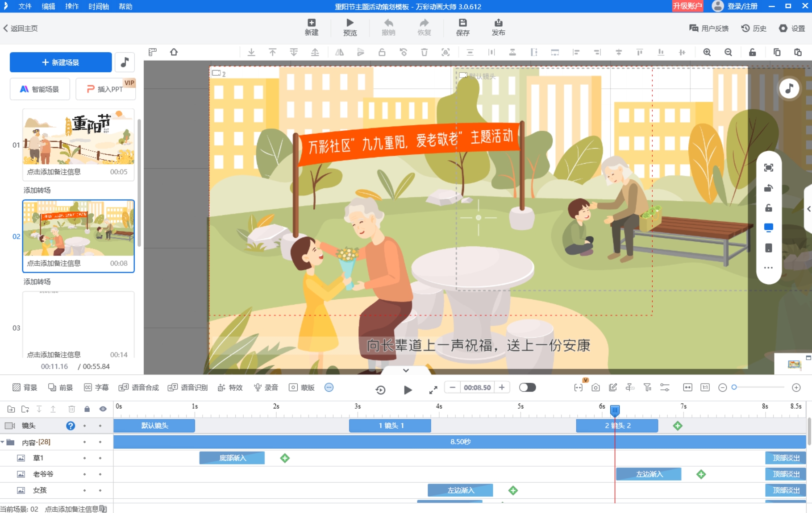Return to home via 返回主页
The image size is (812, 513).
tap(21, 28)
